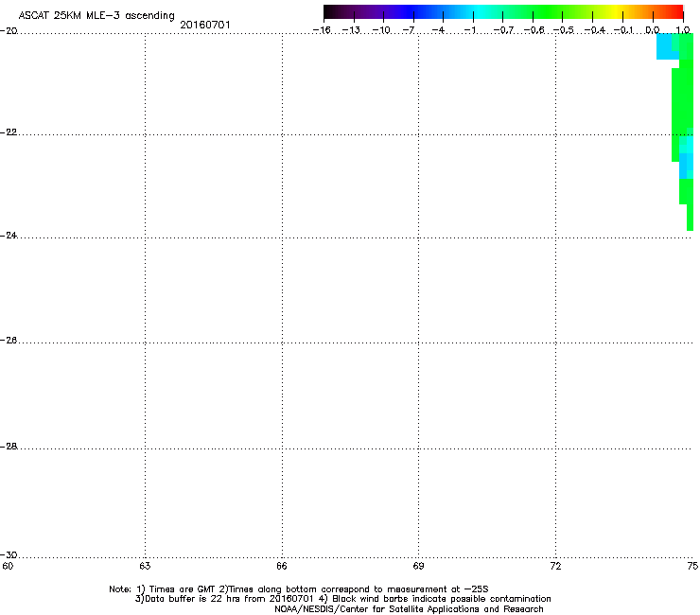Screen dimensions: 700x615
Task: Click the '-0.5' colorbar label
Action: [564, 30]
